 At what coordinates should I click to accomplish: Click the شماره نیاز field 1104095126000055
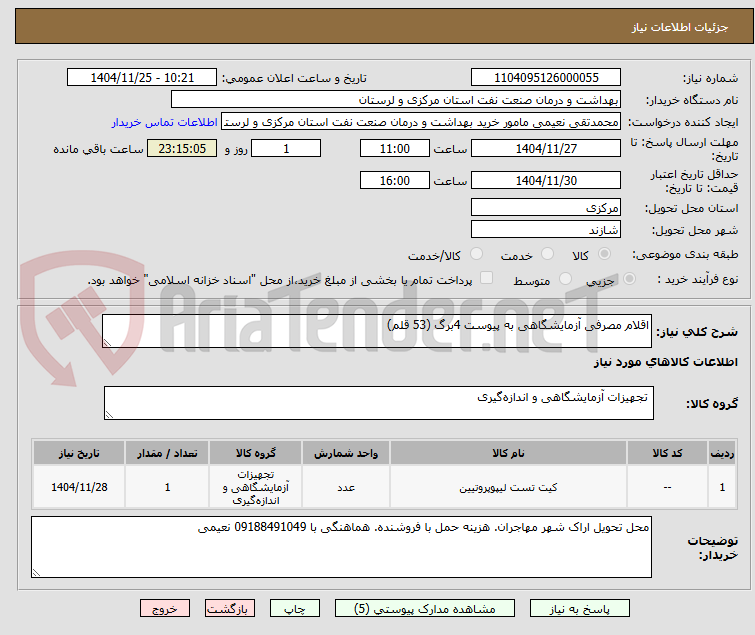(x=546, y=78)
